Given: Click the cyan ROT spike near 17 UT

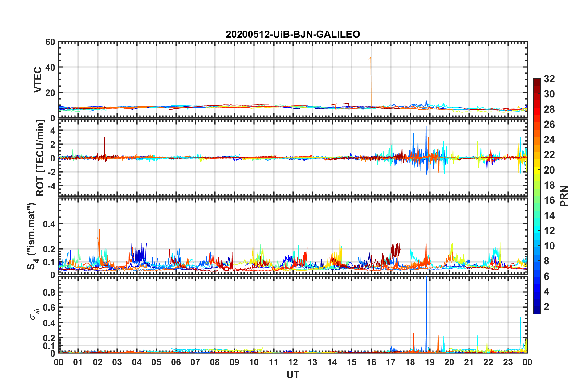Looking at the screenshot, I should click(x=393, y=140).
